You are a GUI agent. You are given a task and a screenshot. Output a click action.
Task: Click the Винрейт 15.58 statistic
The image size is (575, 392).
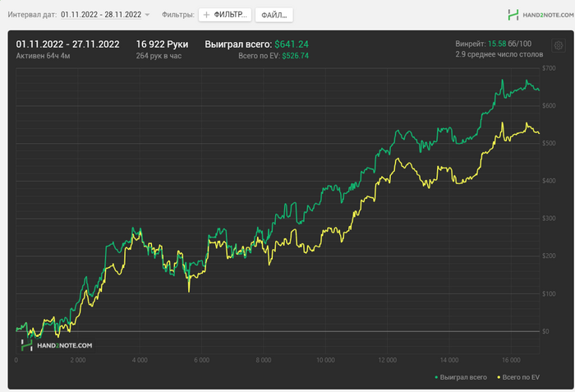pos(493,44)
